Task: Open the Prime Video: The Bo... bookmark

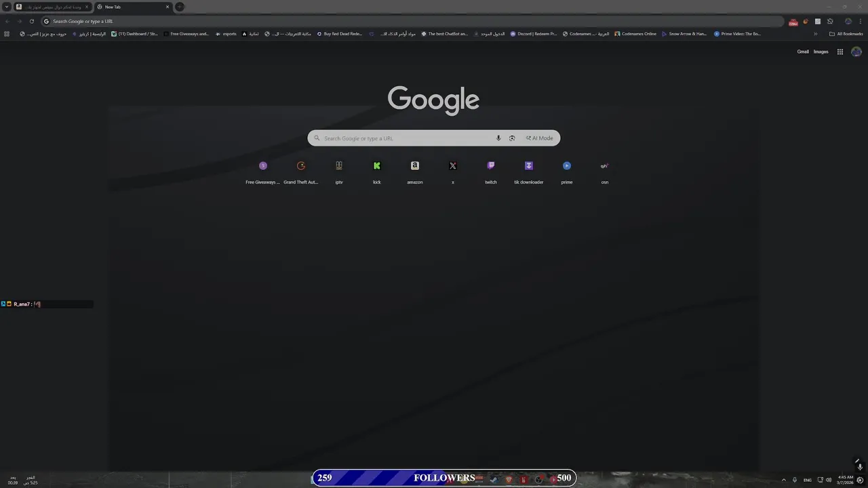Action: click(738, 34)
